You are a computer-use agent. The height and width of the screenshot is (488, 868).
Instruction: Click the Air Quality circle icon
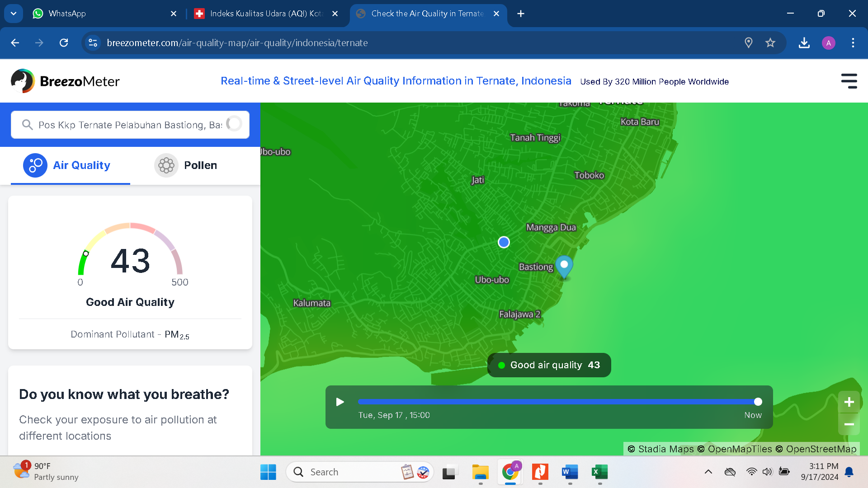35,165
